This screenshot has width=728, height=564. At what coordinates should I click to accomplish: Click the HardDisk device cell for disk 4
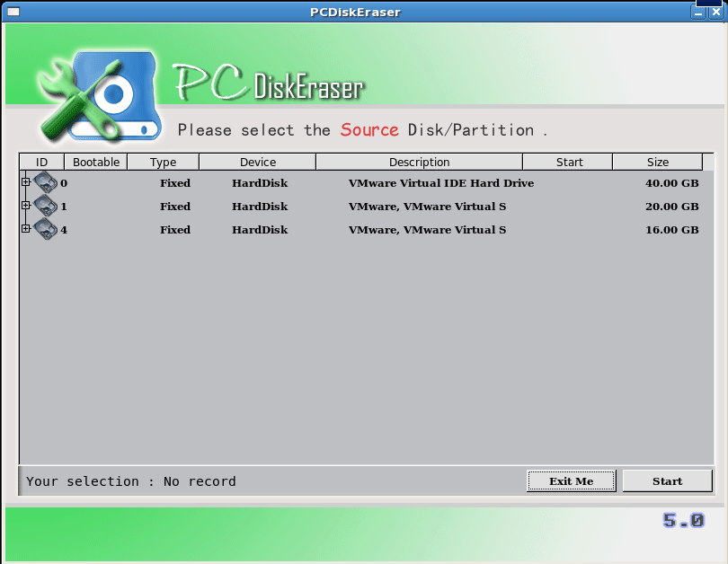(x=260, y=230)
